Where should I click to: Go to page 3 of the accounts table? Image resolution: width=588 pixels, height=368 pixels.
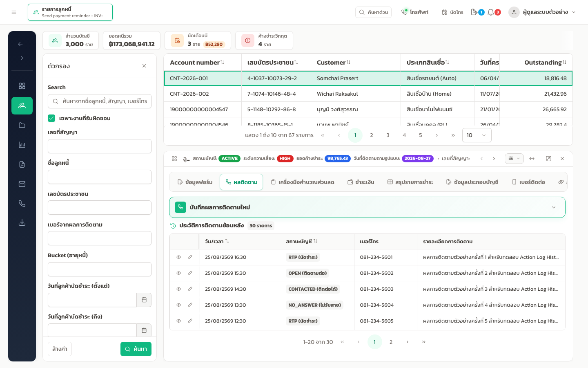(x=388, y=135)
